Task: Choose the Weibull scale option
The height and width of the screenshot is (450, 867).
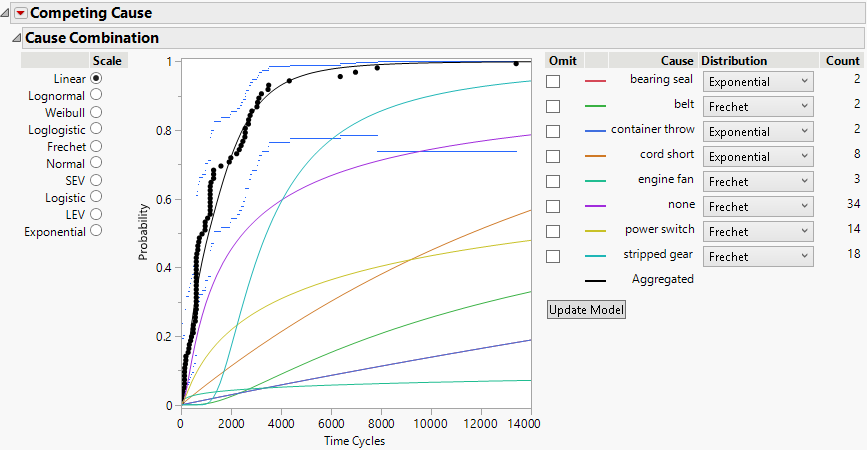Action: (97, 112)
